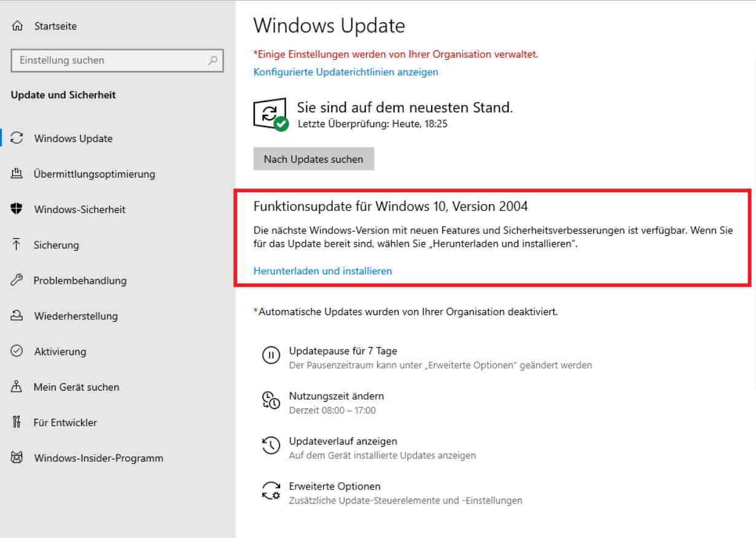Click the search magnifier icon

pyautogui.click(x=212, y=60)
